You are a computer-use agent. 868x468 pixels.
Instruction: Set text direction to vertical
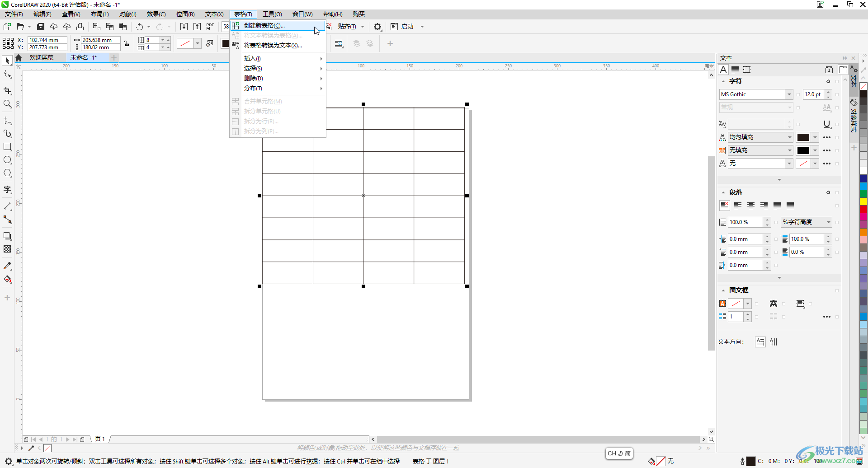[x=774, y=342]
